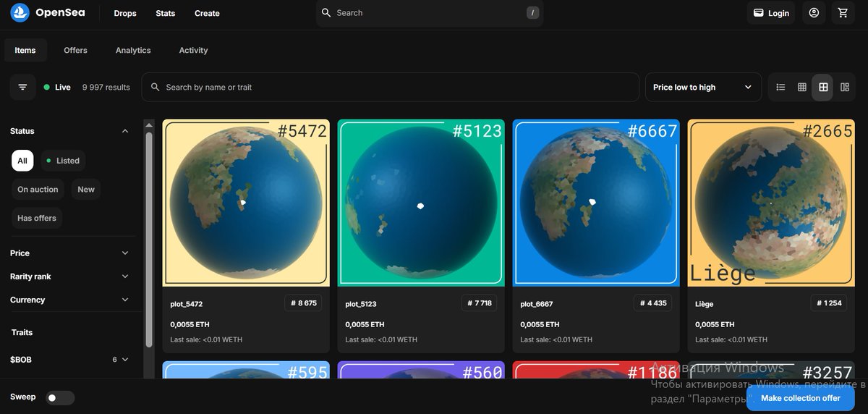Image resolution: width=868 pixels, height=414 pixels.
Task: Click 0,0055 ETH price of plot_5472
Action: coord(190,324)
